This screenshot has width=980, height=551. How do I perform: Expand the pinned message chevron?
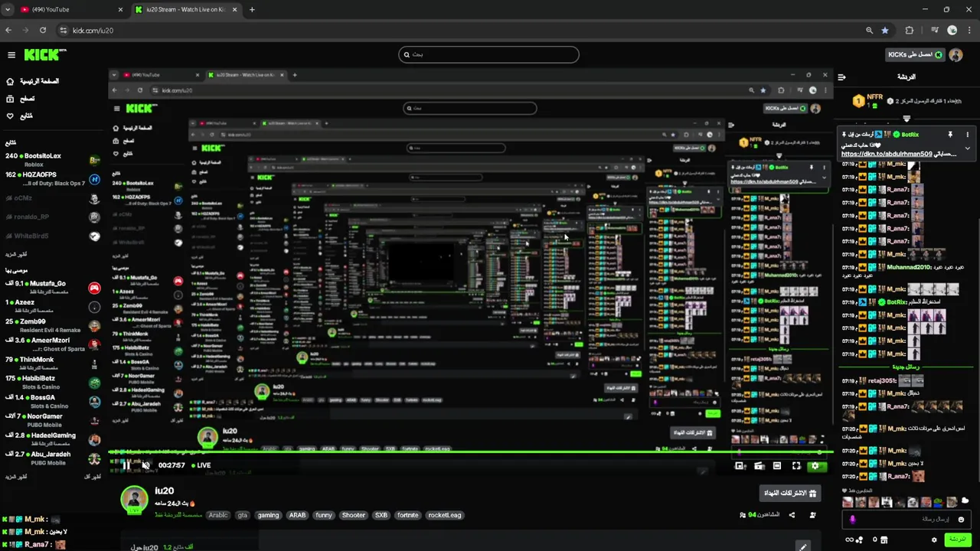pos(967,148)
